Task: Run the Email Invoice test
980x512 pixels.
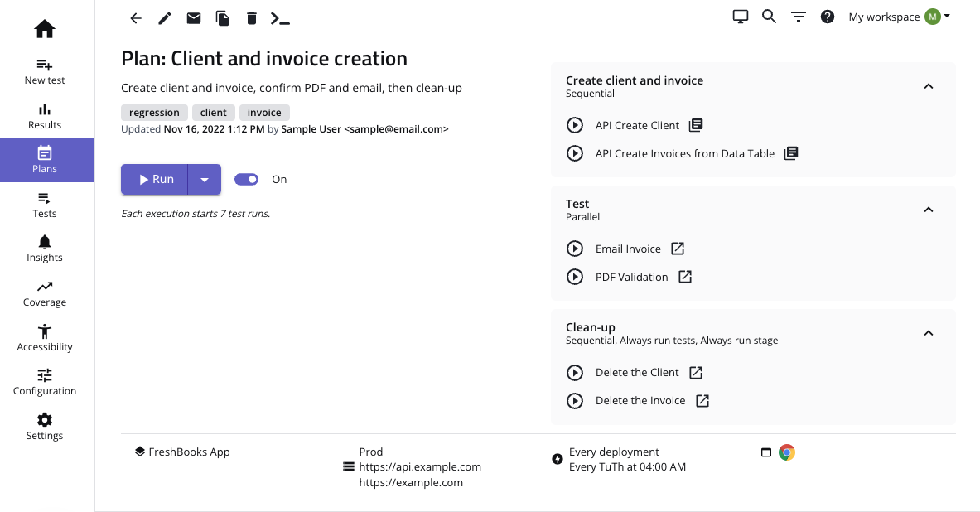Action: 574,249
